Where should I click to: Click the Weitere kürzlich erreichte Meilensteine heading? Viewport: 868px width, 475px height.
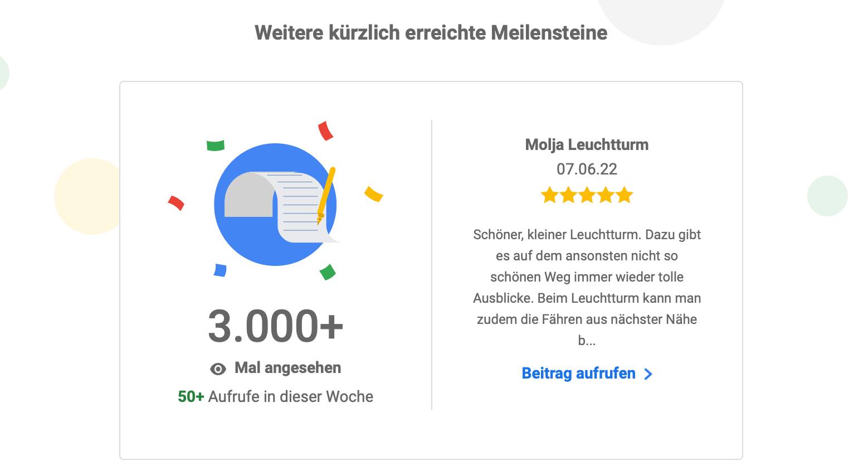(431, 33)
